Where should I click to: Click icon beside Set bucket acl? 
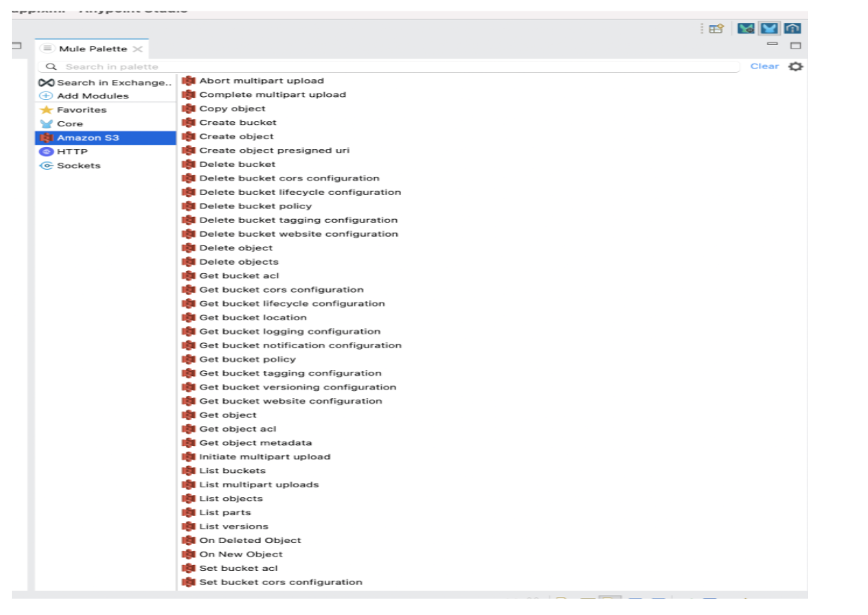(x=188, y=569)
